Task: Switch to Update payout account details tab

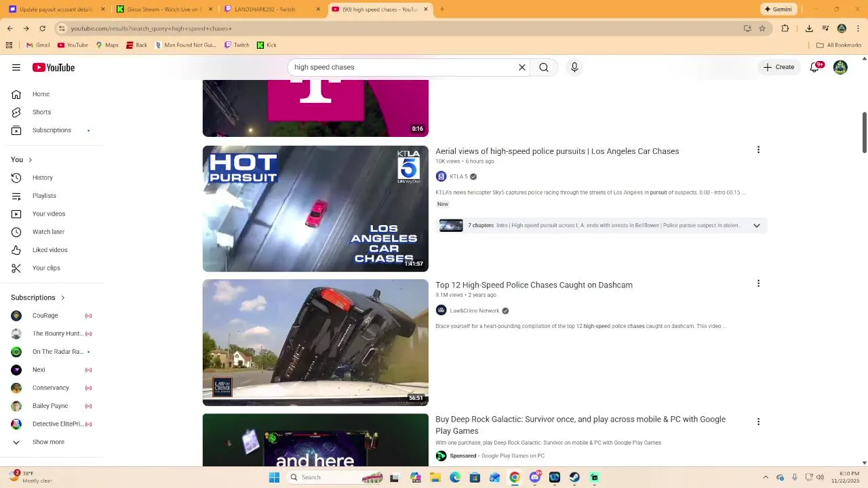Action: (57, 9)
